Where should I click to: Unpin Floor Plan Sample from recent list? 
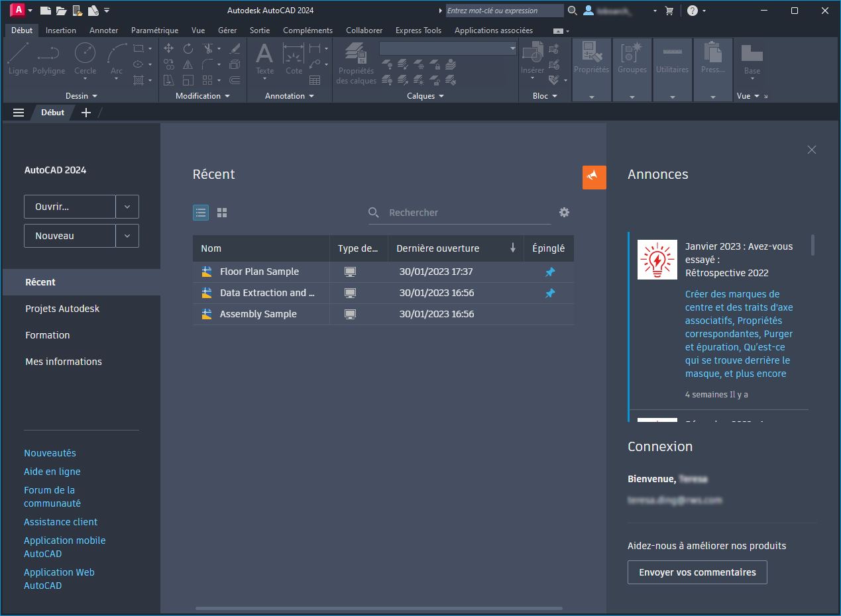pyautogui.click(x=550, y=272)
